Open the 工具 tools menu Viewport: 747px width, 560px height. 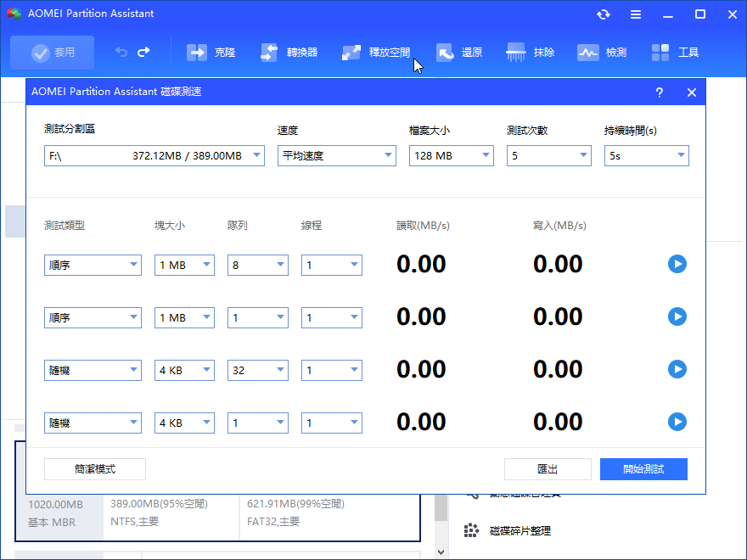(x=675, y=53)
